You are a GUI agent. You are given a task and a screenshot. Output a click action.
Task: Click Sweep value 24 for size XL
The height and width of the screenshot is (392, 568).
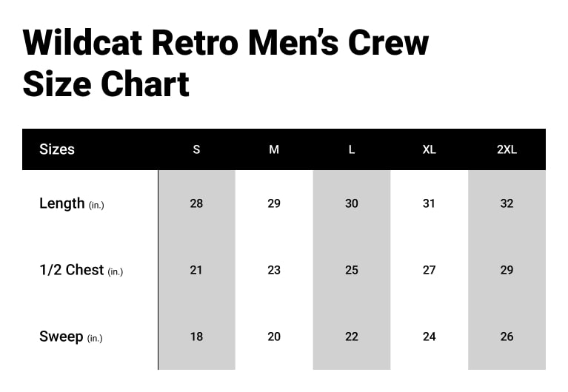pos(429,337)
